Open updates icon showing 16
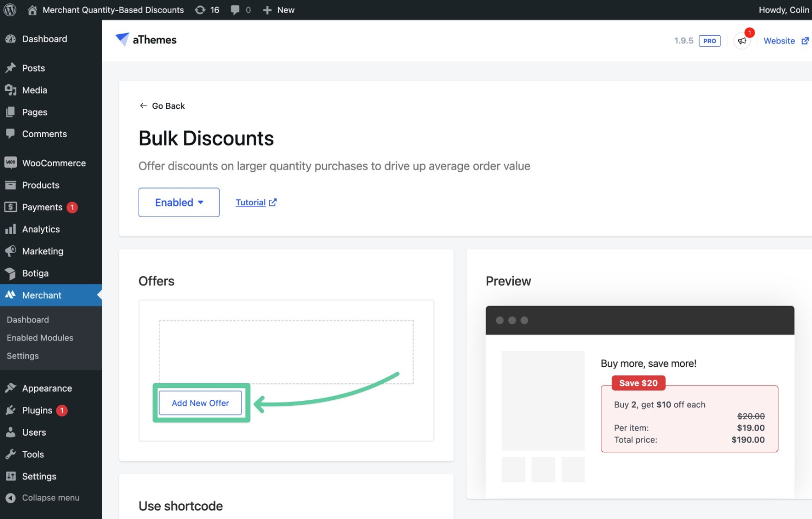The image size is (812, 519). 200,10
